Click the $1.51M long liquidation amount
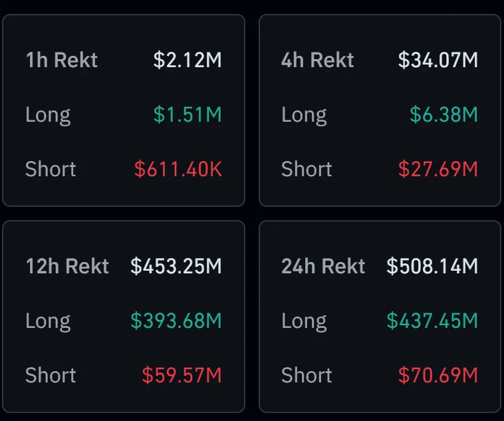 pyautogui.click(x=188, y=114)
